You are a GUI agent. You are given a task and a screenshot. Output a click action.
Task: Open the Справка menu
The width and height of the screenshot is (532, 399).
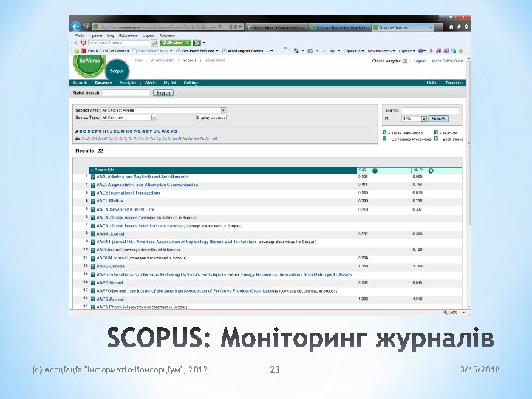point(167,35)
